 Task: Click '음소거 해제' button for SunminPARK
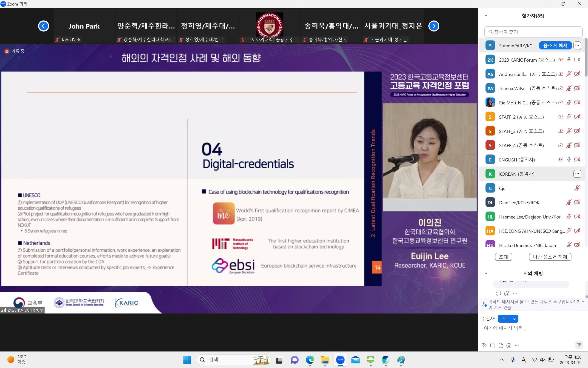coord(555,46)
